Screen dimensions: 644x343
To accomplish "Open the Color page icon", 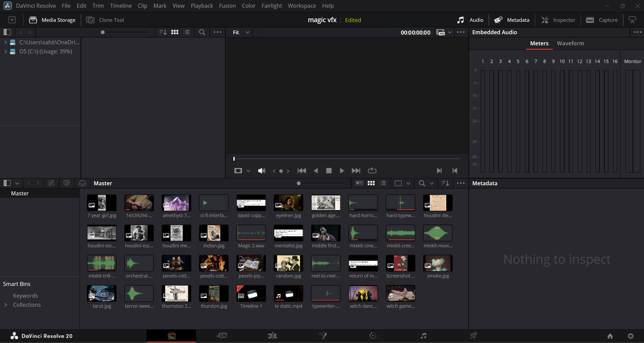I will tap(373, 336).
